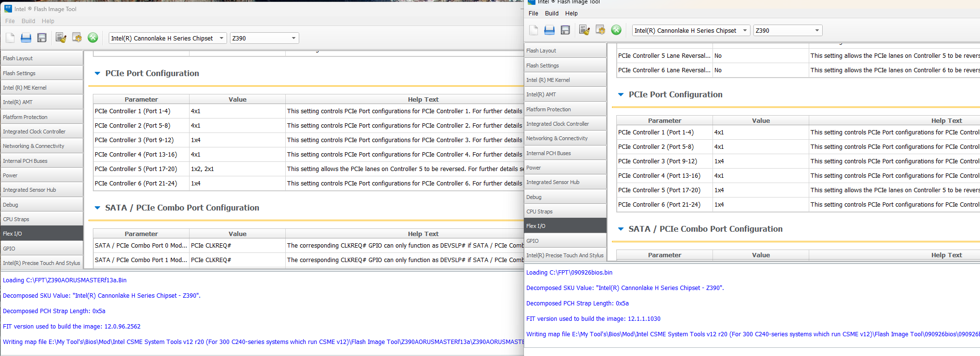The width and height of the screenshot is (980, 356).
Task: Select Flash Layout tab in left window
Action: (x=42, y=58)
